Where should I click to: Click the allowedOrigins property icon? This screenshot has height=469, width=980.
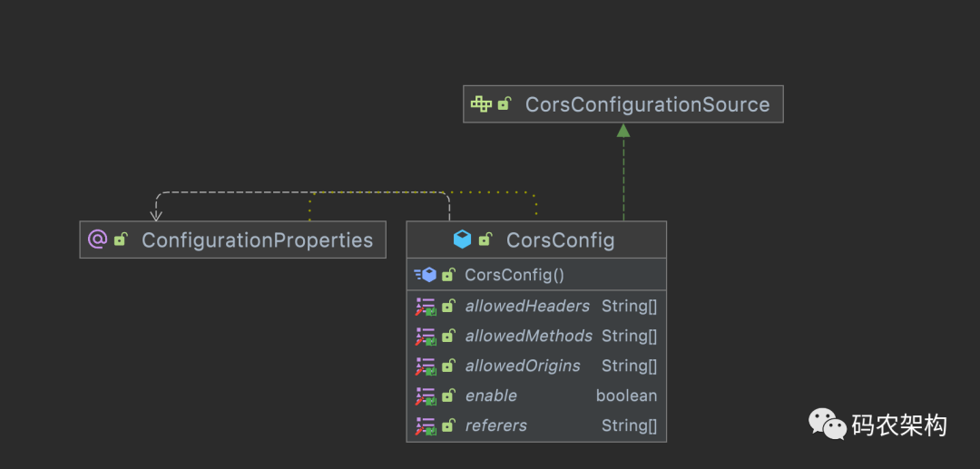pyautogui.click(x=426, y=366)
